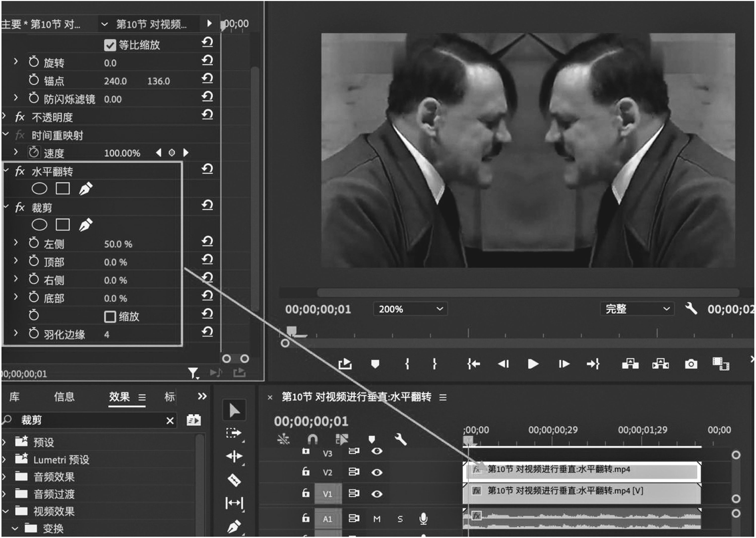This screenshot has width=756, height=538.
Task: Click the Mark In brace button
Action: (x=407, y=364)
